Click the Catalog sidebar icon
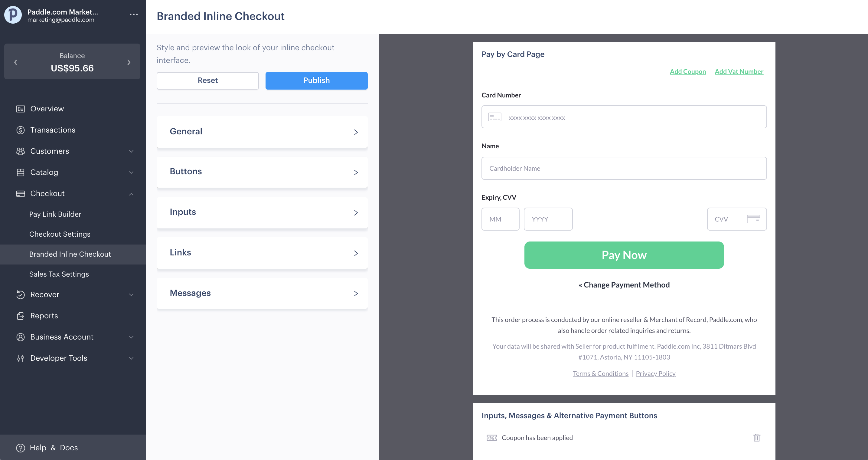Viewport: 868px width, 460px height. [20, 172]
